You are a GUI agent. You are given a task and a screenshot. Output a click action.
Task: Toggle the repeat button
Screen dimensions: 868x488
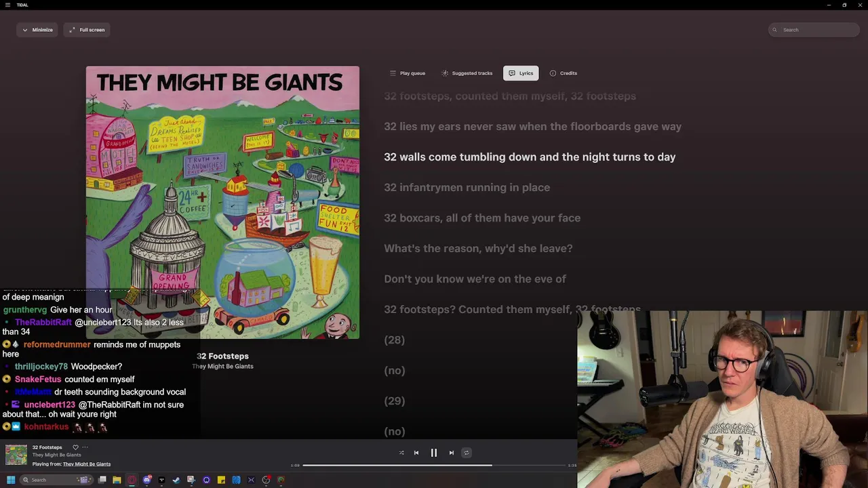coord(467,453)
